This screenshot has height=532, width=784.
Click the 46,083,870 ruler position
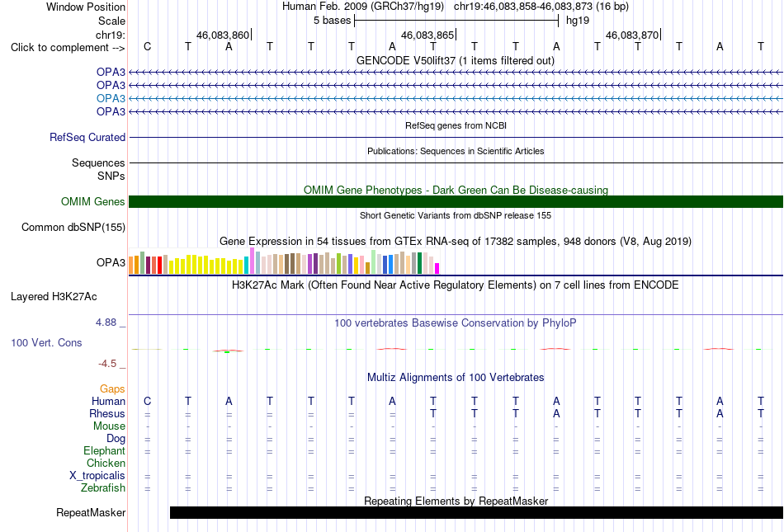pyautogui.click(x=632, y=35)
